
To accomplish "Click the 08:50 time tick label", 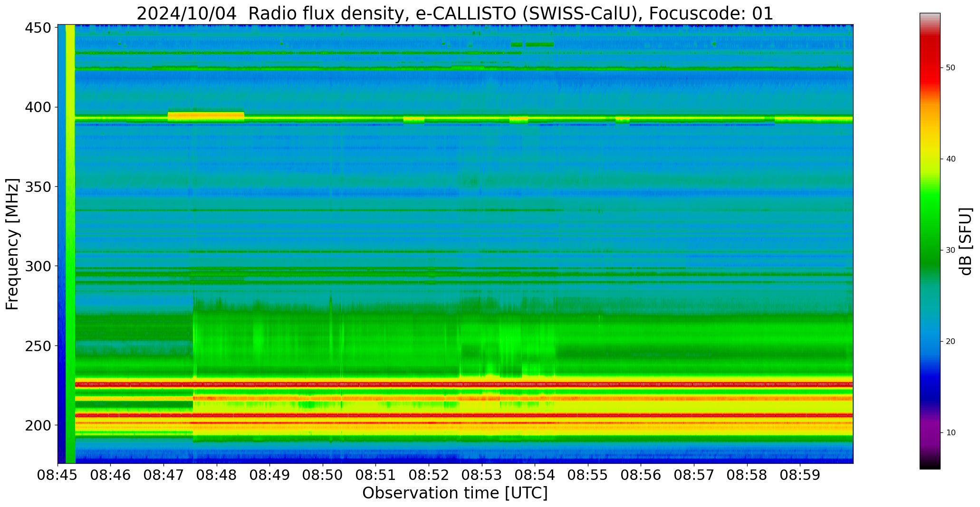I will coord(323,475).
